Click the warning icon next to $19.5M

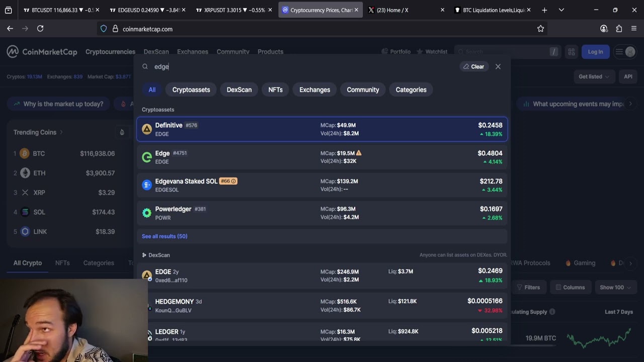359,153
